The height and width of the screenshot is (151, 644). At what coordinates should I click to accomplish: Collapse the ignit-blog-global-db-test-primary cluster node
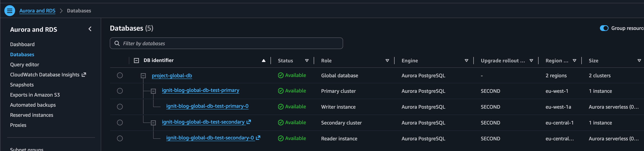pos(154,91)
